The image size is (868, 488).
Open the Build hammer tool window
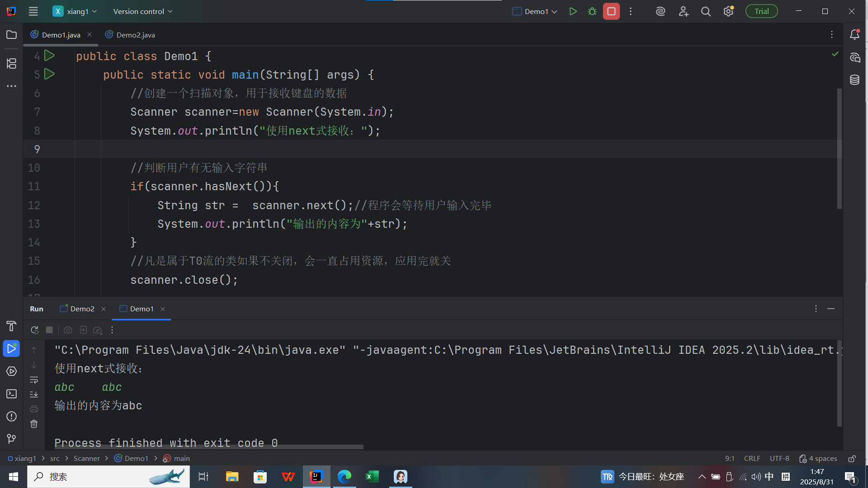11,326
